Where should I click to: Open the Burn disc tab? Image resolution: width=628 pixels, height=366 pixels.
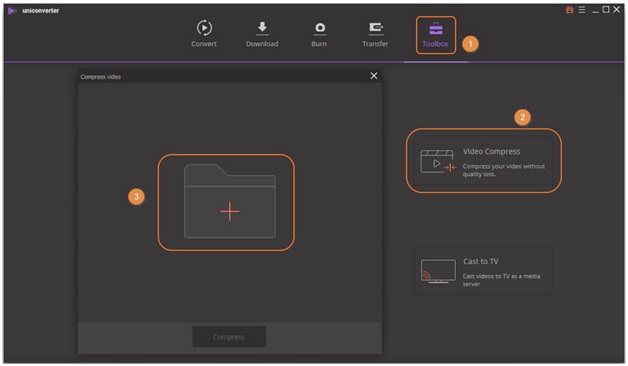(x=319, y=34)
